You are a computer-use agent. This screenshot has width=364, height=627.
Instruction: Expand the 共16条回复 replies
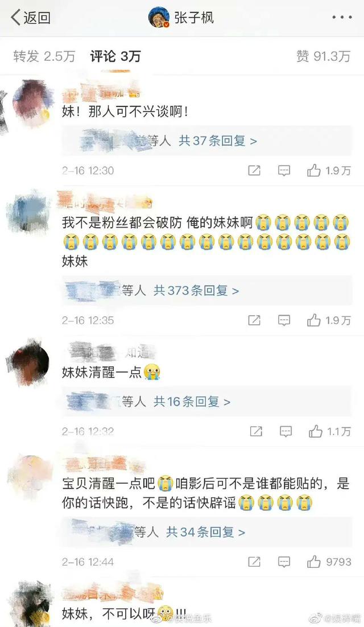tap(192, 402)
